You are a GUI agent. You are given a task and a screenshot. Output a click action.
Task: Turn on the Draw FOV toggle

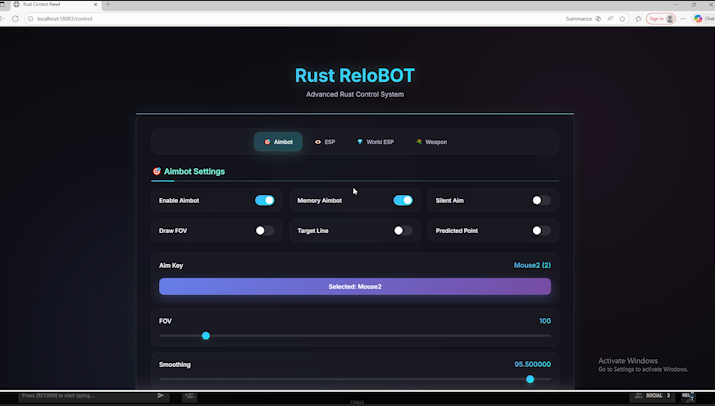click(x=264, y=230)
